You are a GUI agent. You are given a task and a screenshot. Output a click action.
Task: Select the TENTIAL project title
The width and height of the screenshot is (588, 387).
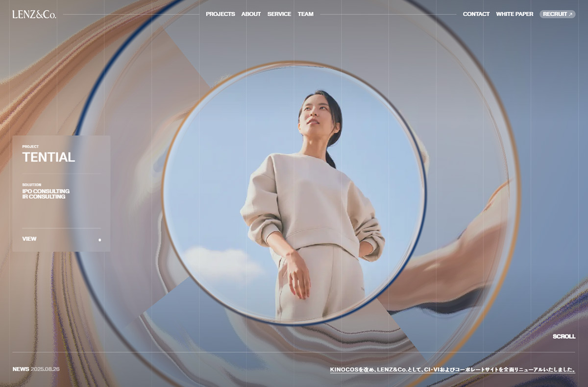click(x=49, y=157)
